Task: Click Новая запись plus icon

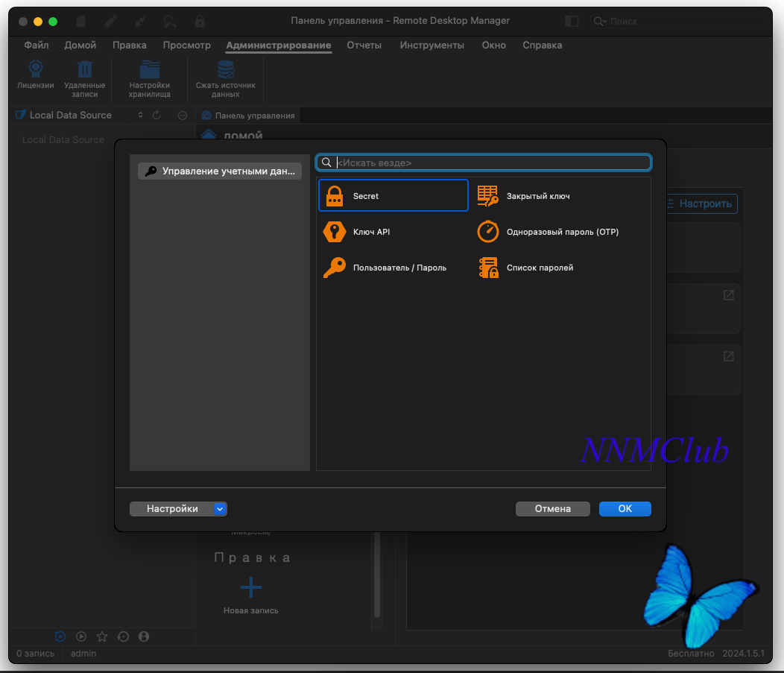Action: point(251,587)
